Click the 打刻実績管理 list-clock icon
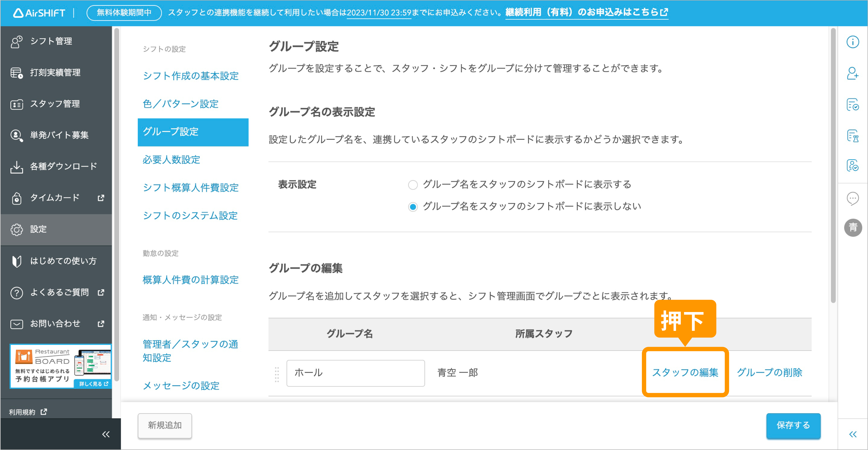The width and height of the screenshot is (868, 450). coord(17,73)
